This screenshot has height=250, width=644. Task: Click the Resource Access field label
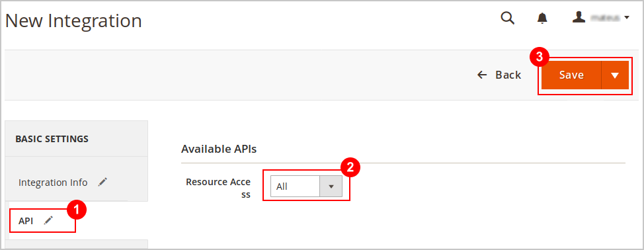[x=218, y=188]
